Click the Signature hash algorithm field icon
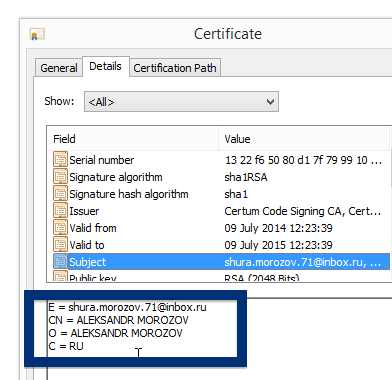 (x=60, y=194)
